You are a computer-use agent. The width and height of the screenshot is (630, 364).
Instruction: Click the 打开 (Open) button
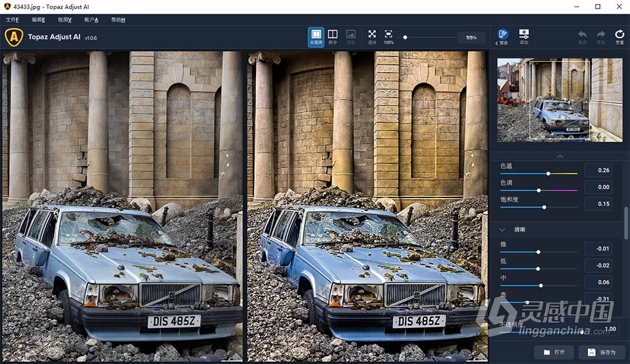pyautogui.click(x=554, y=352)
